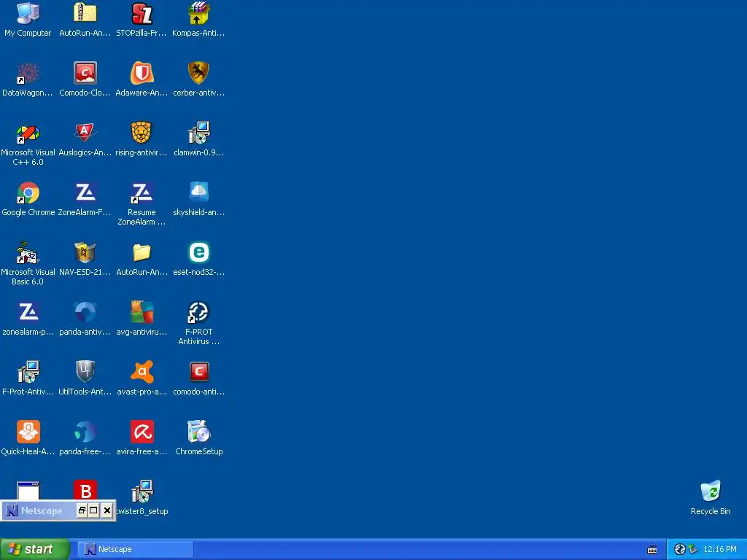
Task: Open the yellow AutoRun-An... folder
Action: (x=142, y=253)
